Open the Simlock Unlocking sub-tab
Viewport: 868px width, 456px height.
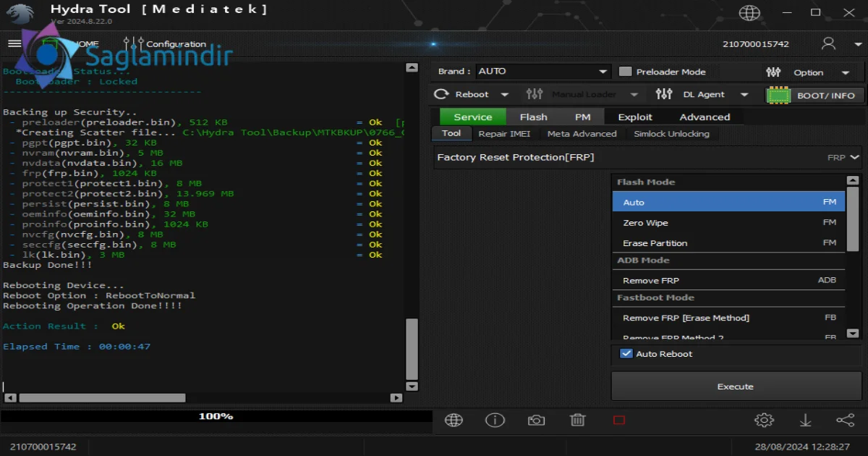pyautogui.click(x=671, y=134)
